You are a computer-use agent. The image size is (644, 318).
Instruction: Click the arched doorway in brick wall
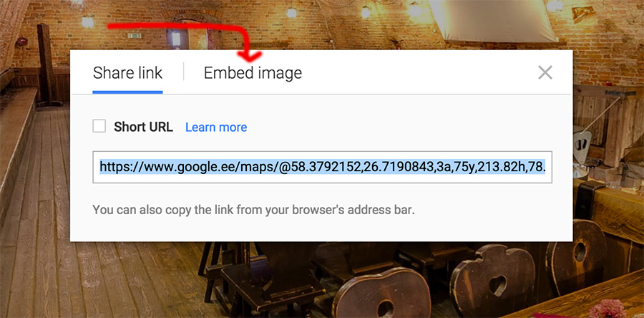click(192, 32)
